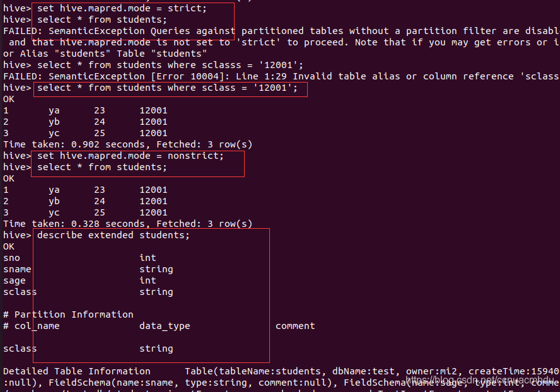
Task: Click the 'set hive.mapred.mode = strict;' command
Action: [130, 8]
